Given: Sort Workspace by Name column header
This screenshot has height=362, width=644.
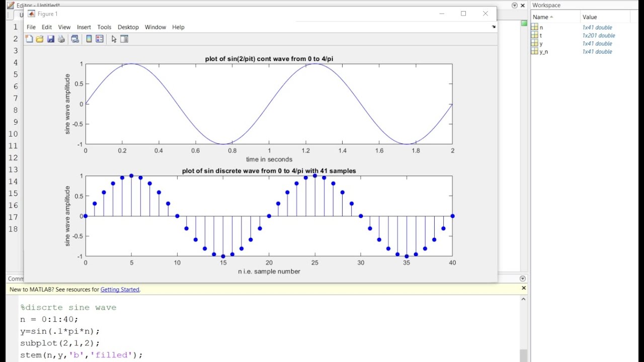Looking at the screenshot, I should pyautogui.click(x=555, y=17).
